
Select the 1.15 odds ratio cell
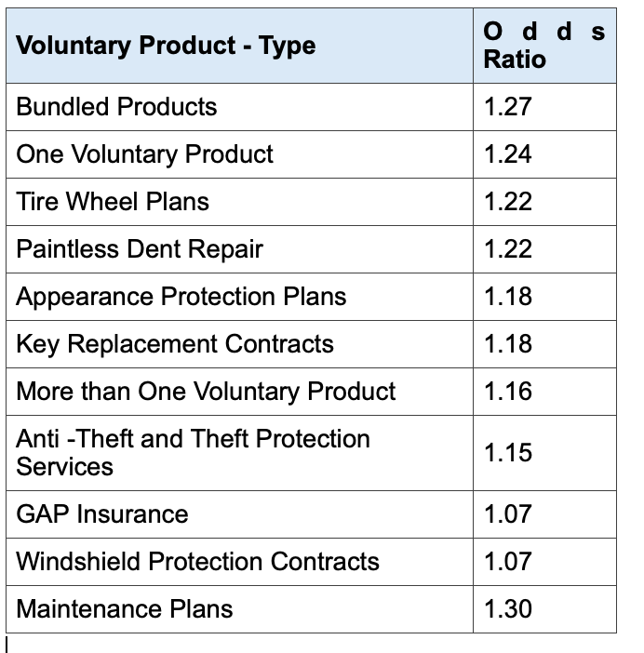pyautogui.click(x=508, y=452)
